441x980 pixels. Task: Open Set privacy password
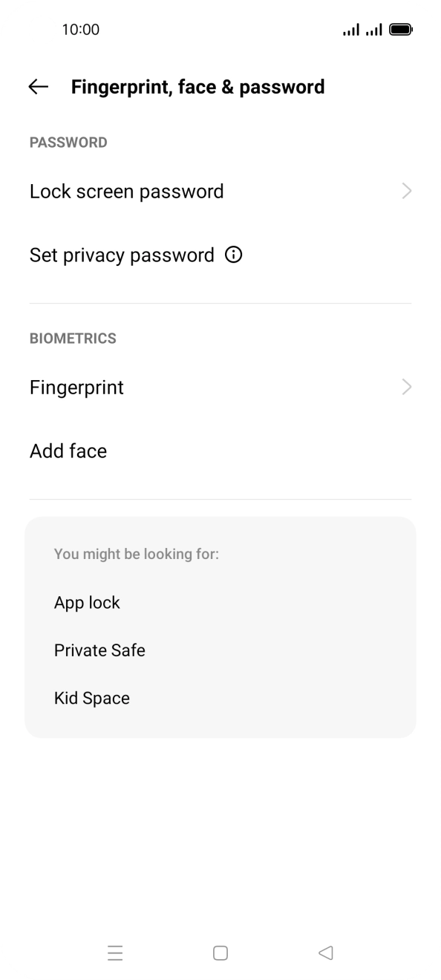121,255
